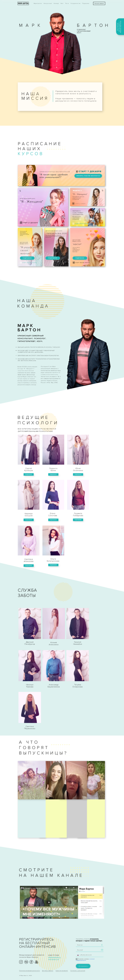Open the VK social icon in footer
124x980 pixels.
pyautogui.click(x=26, y=962)
